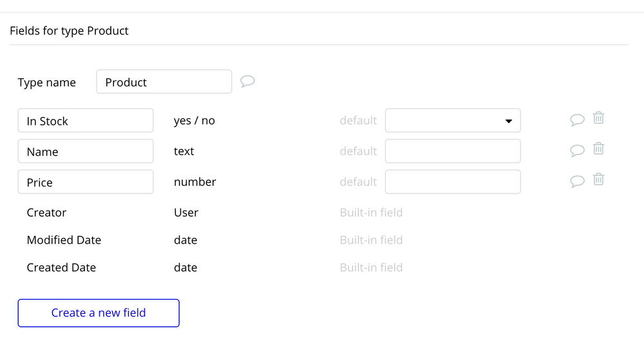
Task: Delete the Name field via trash icon
Action: 598,148
